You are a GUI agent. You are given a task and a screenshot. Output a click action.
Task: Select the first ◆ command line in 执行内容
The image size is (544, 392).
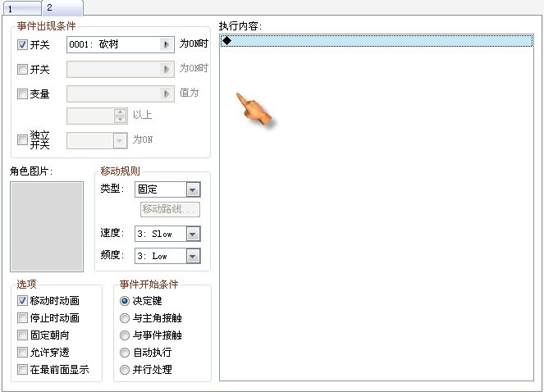pyautogui.click(x=377, y=40)
